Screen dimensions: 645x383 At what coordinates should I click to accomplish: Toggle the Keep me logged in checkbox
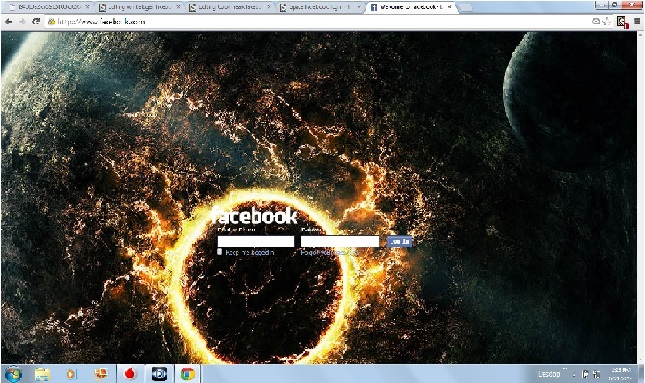[220, 252]
